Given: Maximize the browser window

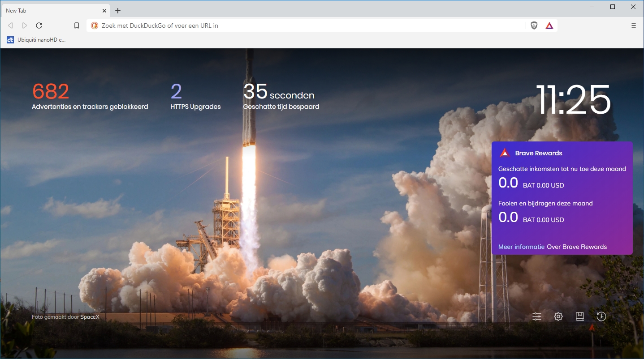Looking at the screenshot, I should tap(613, 7).
